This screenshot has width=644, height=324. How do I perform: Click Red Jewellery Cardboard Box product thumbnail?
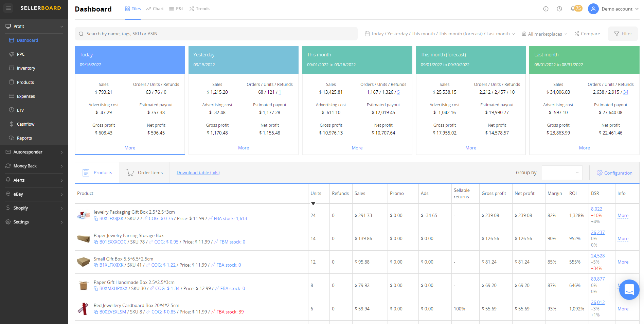click(83, 308)
